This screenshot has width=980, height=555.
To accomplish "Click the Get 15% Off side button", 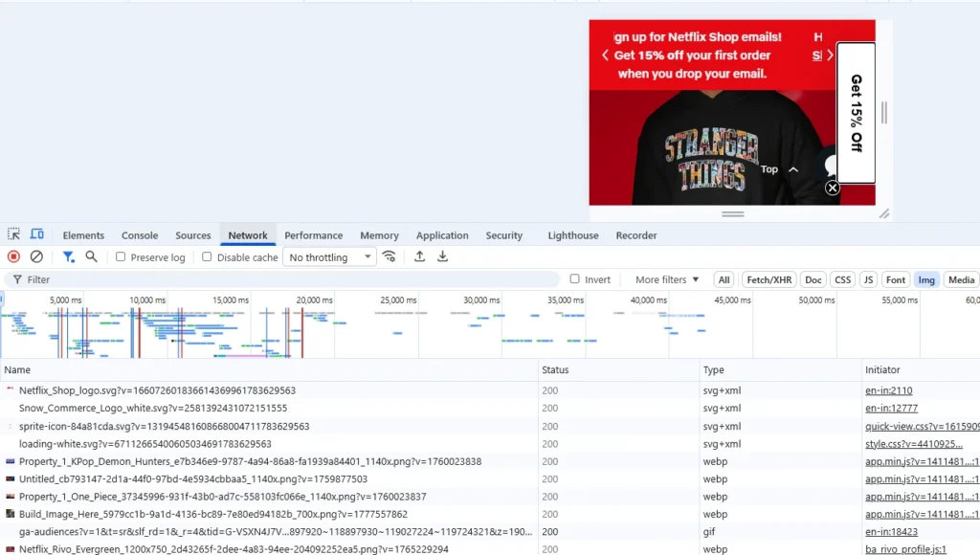I will [856, 113].
